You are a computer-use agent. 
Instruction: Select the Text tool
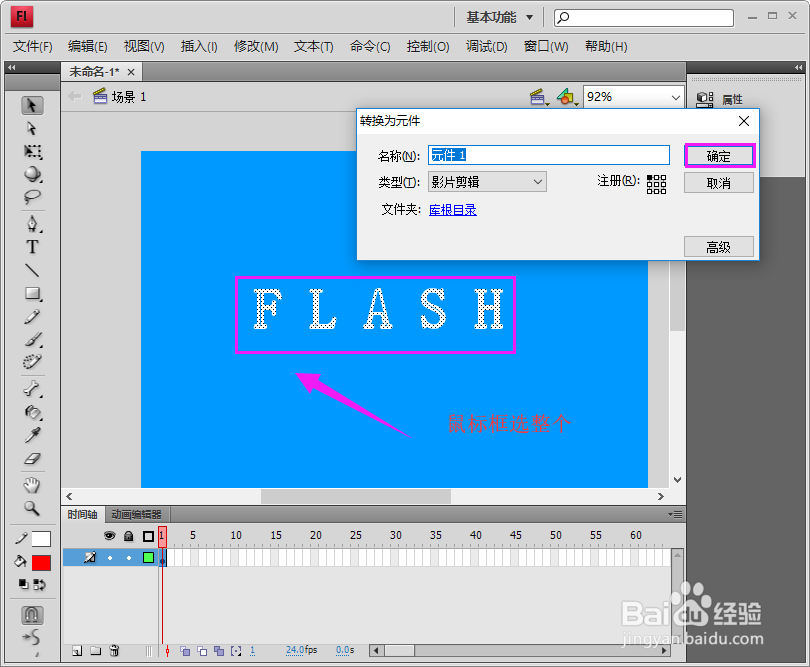click(x=33, y=247)
